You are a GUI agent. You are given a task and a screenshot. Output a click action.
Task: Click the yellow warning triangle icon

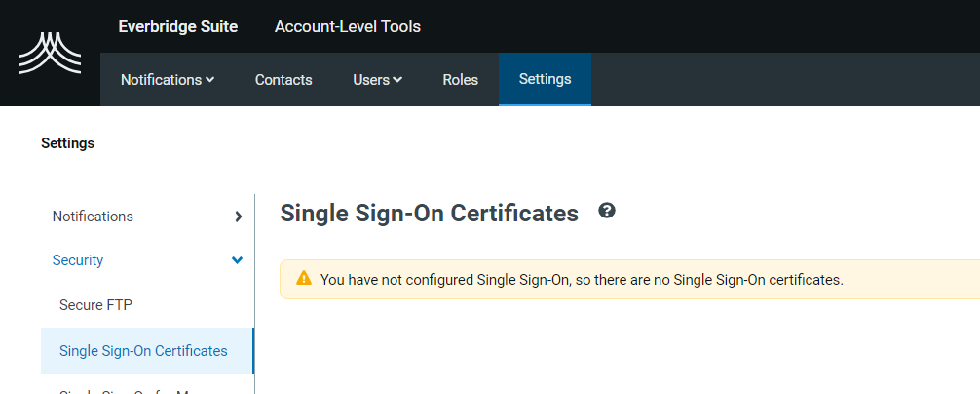click(x=304, y=278)
